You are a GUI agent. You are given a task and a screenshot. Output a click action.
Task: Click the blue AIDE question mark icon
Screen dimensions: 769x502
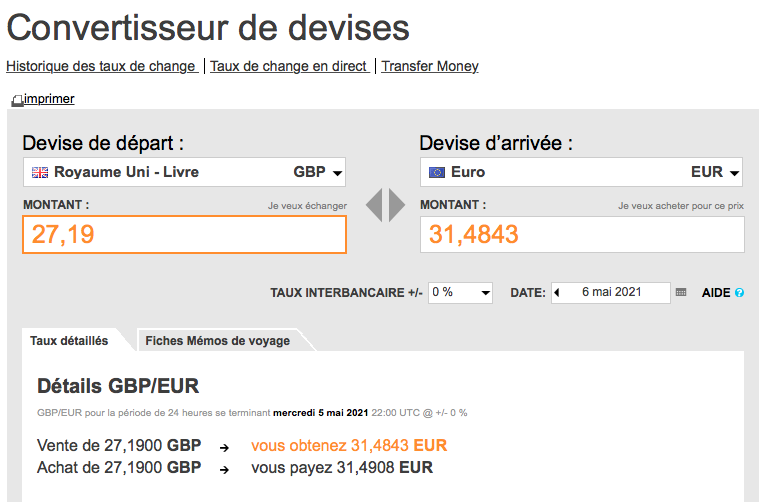740,293
